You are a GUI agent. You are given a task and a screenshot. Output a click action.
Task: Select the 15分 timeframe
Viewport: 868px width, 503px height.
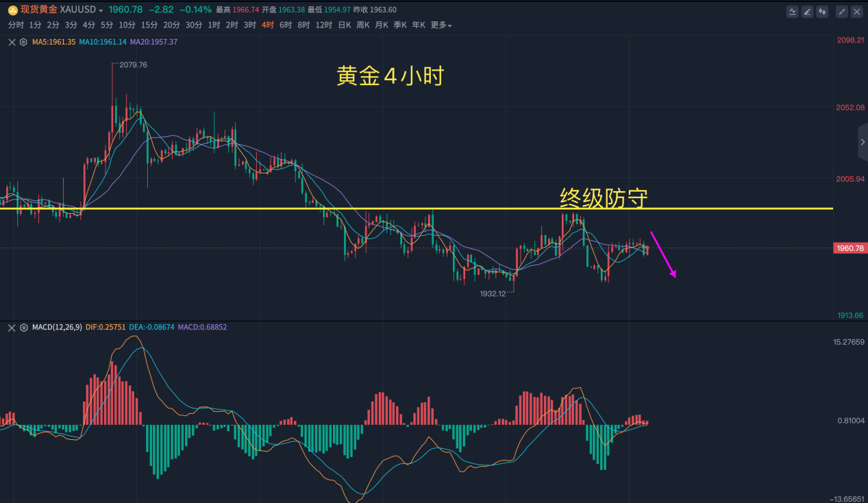(x=149, y=25)
